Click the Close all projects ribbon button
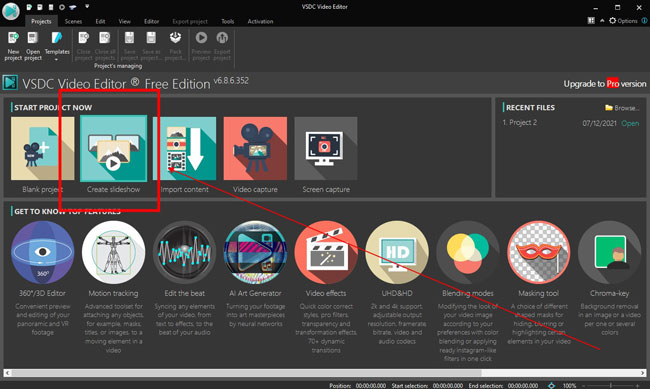 click(104, 46)
